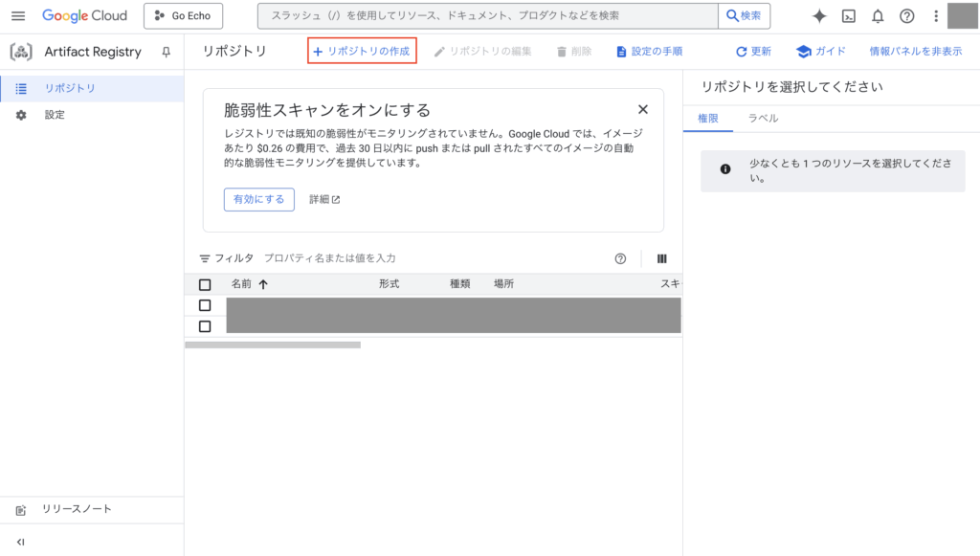Click the Gemini sparkle icon
This screenshot has height=556, width=980.
click(819, 16)
